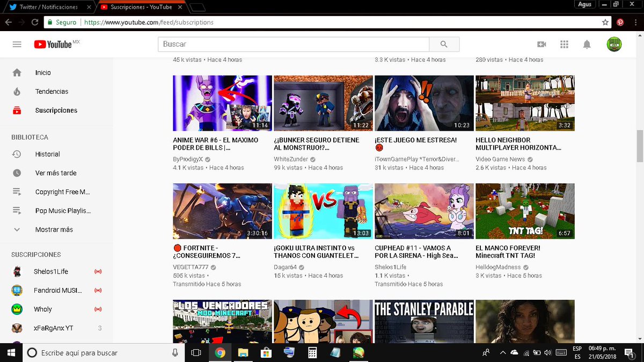Image resolution: width=644 pixels, height=362 pixels.
Task: Click the Tendencias flame icon
Action: pyautogui.click(x=17, y=92)
